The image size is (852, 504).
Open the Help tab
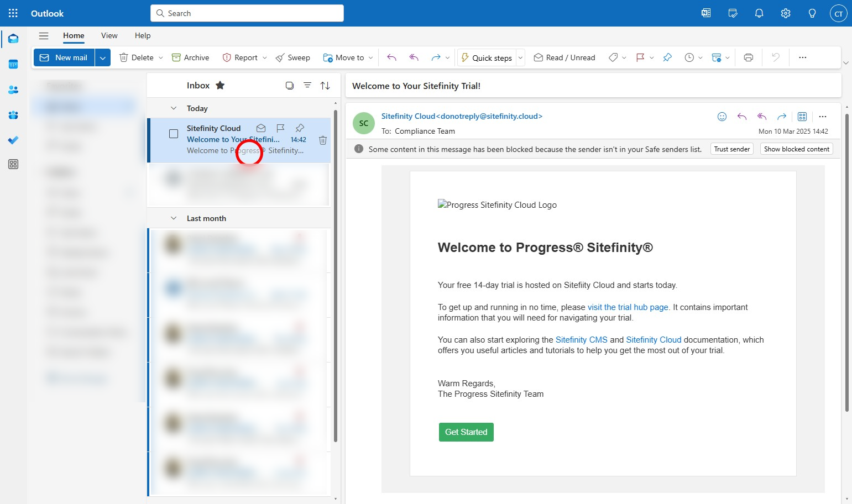click(x=143, y=35)
